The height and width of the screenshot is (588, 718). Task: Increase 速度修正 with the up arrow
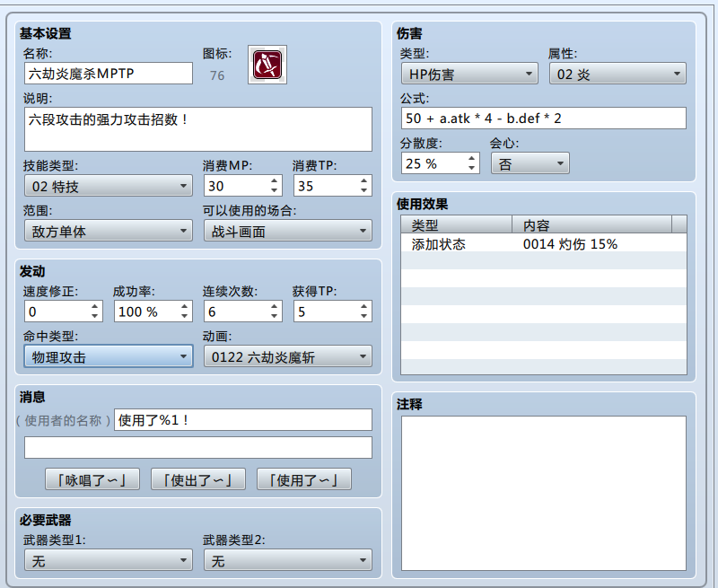(x=94, y=306)
